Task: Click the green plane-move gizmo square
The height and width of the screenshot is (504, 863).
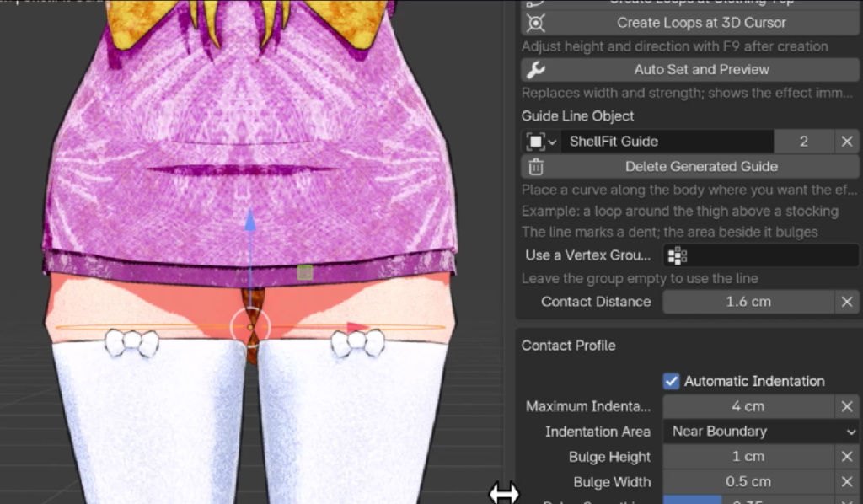Action: (305, 272)
